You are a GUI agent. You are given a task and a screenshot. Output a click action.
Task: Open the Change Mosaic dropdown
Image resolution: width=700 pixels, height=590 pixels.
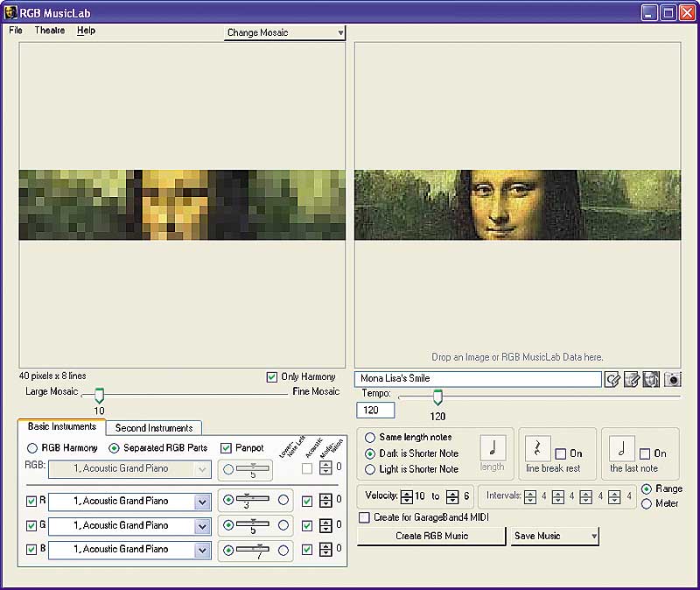[284, 32]
